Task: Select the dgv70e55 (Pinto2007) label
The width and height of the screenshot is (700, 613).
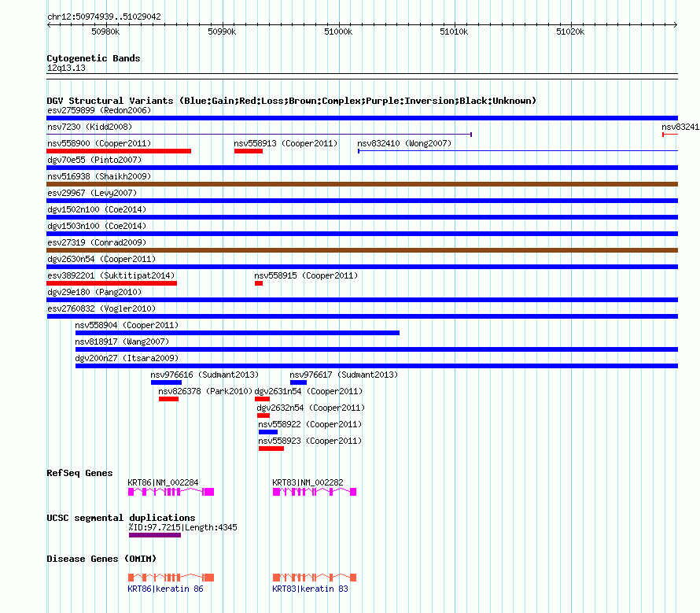Action: 94,160
